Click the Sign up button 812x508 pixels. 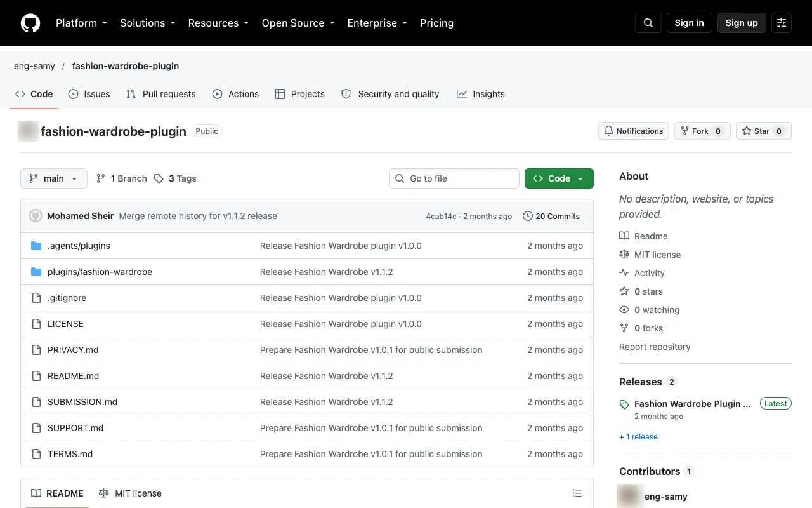click(x=742, y=23)
